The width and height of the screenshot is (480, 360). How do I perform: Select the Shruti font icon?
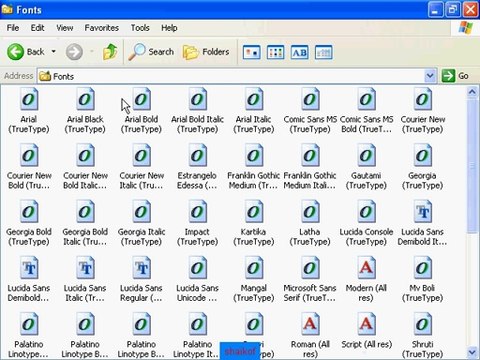[x=423, y=324]
